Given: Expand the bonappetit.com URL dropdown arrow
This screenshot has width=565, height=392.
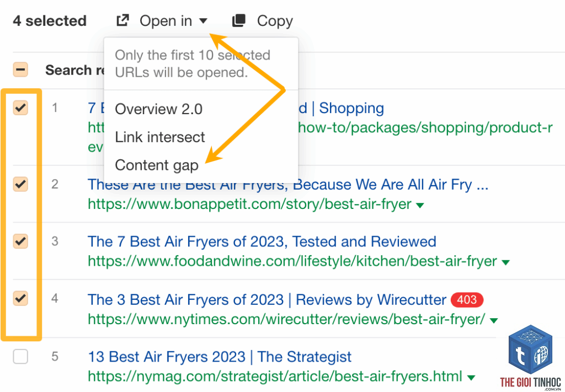Looking at the screenshot, I should [420, 205].
